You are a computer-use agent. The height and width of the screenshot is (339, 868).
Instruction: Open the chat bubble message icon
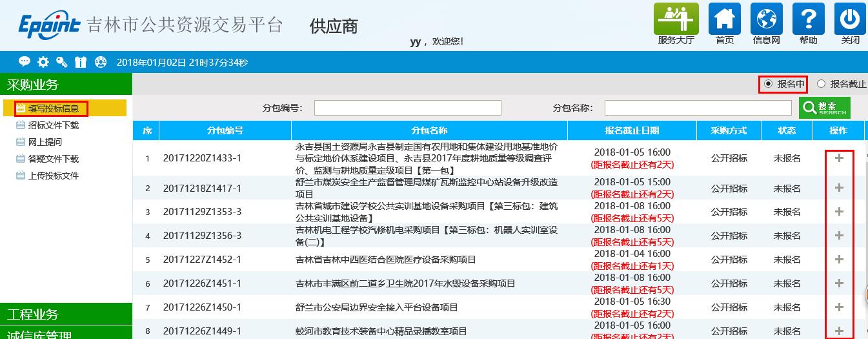point(25,62)
